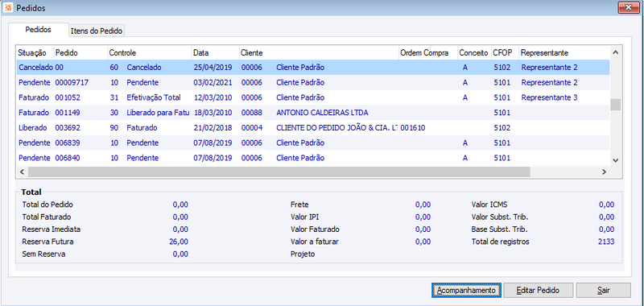Click the Editar Pedido button
Viewport: 644px width, 306px height.
click(x=538, y=290)
